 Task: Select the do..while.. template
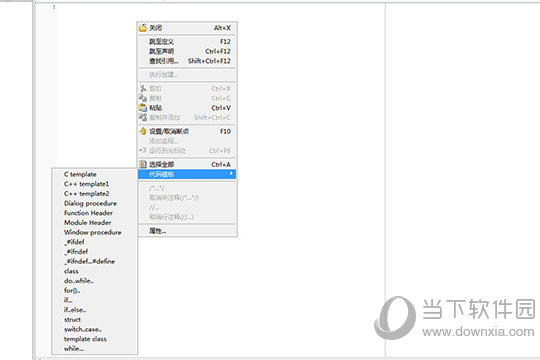point(95,281)
